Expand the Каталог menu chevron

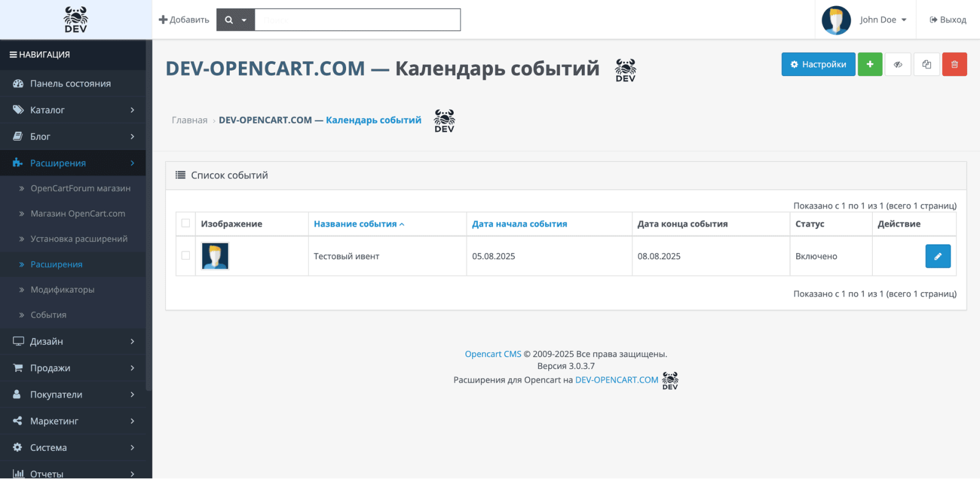[132, 110]
